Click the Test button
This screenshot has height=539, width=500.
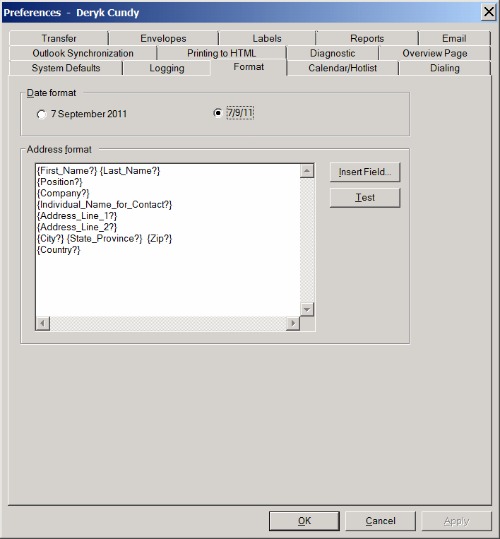pos(365,198)
